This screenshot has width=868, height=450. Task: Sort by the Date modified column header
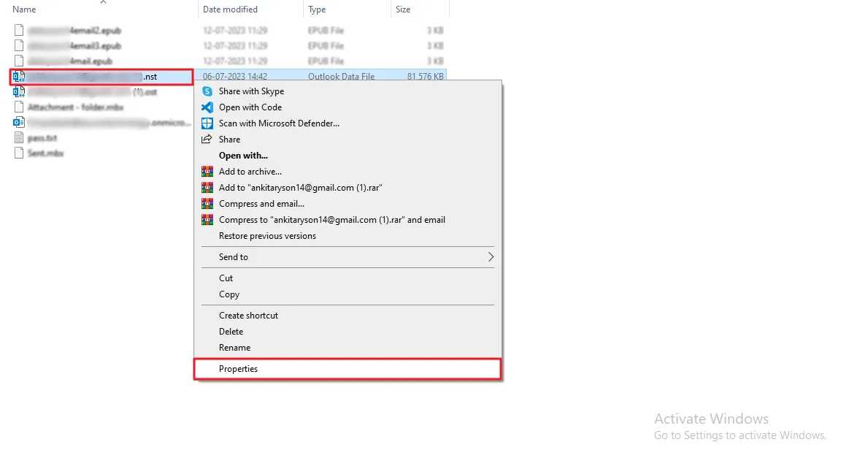pos(230,9)
